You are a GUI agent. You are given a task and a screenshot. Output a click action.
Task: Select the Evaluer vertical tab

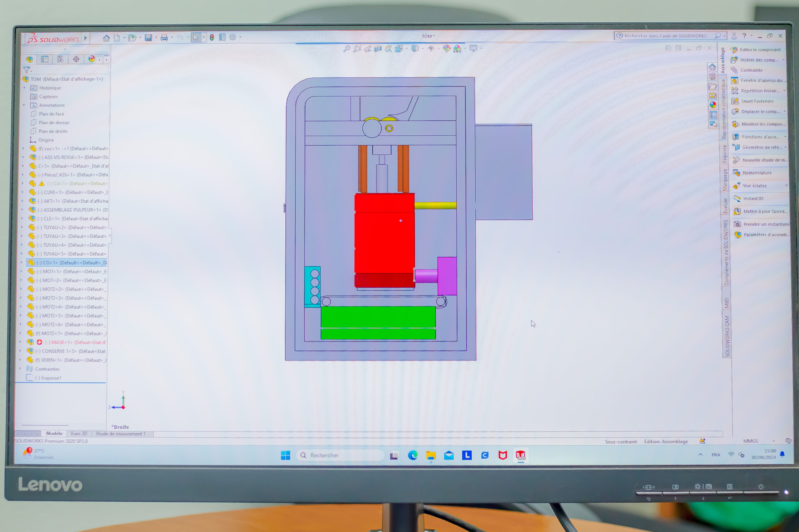point(725,206)
